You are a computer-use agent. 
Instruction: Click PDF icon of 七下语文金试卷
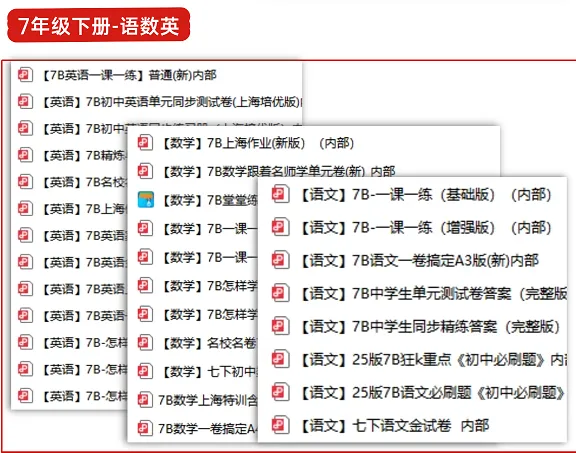click(x=281, y=425)
